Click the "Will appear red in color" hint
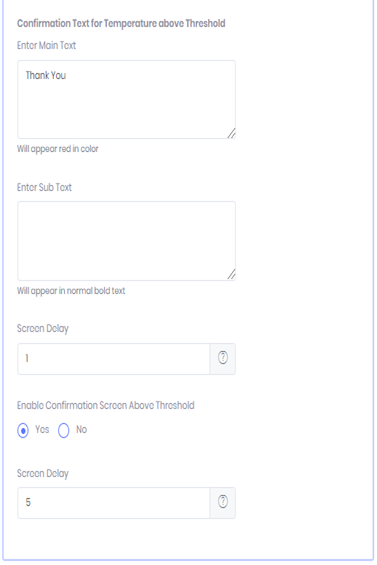Viewport: 377px width, 565px height. 58,149
